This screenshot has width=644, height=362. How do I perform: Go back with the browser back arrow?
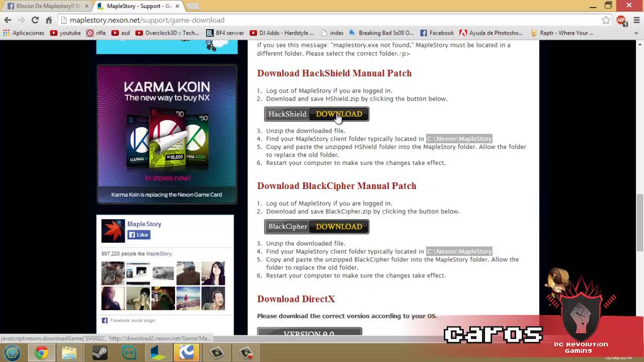point(8,20)
